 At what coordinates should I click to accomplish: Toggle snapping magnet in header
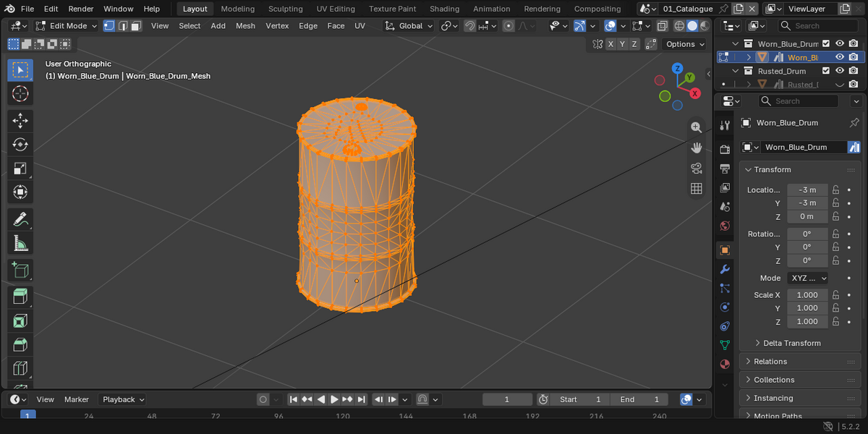[x=471, y=25]
